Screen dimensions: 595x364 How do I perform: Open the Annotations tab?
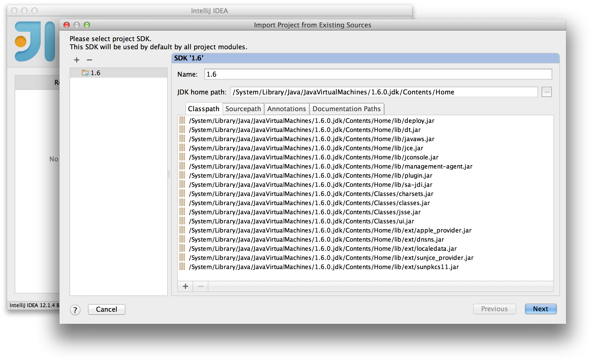286,109
